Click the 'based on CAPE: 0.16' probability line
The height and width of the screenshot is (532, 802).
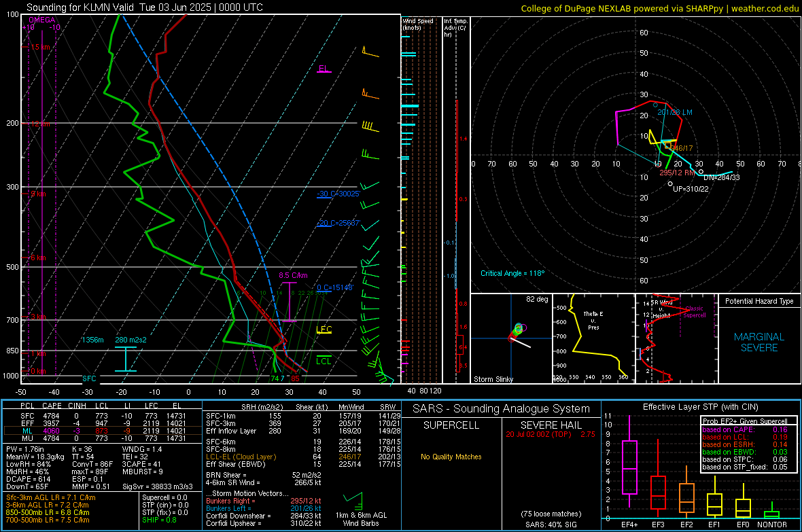coord(745,429)
